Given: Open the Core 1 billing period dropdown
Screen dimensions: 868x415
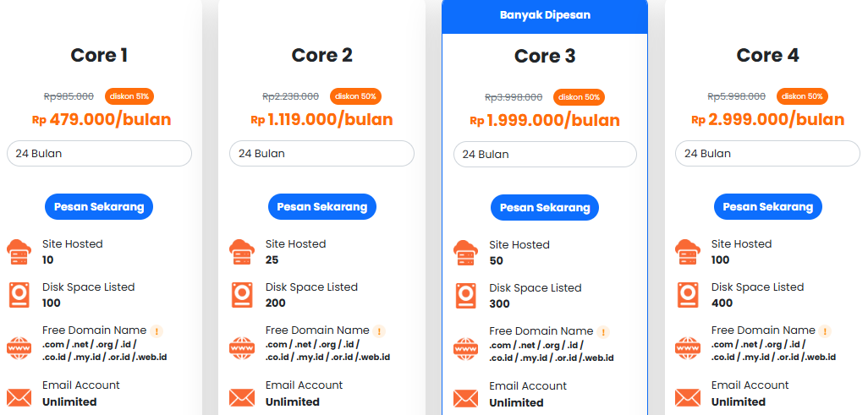Looking at the screenshot, I should pos(99,154).
